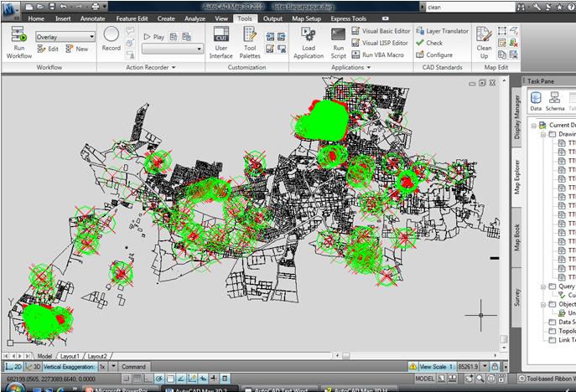The image size is (576, 392).
Task: Toggle grid display in status bar
Action: tap(137, 379)
